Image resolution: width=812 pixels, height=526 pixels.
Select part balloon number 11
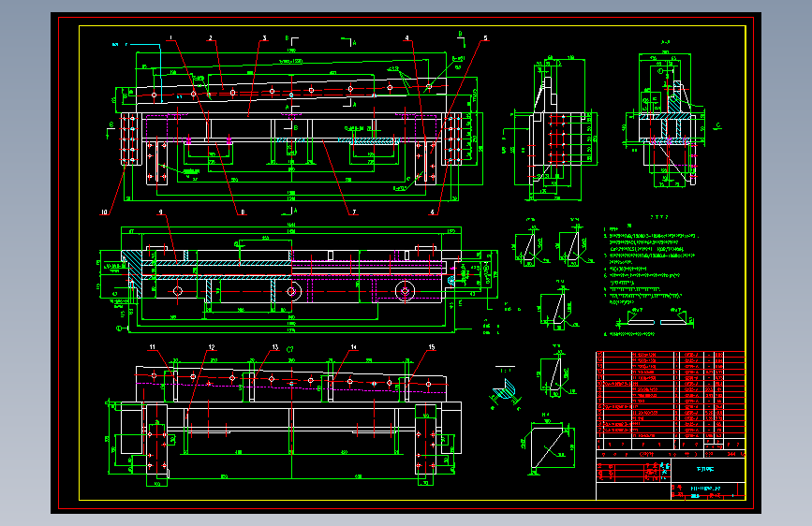pos(153,347)
